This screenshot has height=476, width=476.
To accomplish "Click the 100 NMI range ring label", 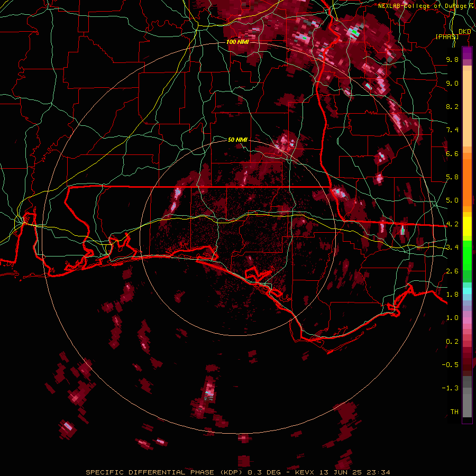I will pos(237,42).
